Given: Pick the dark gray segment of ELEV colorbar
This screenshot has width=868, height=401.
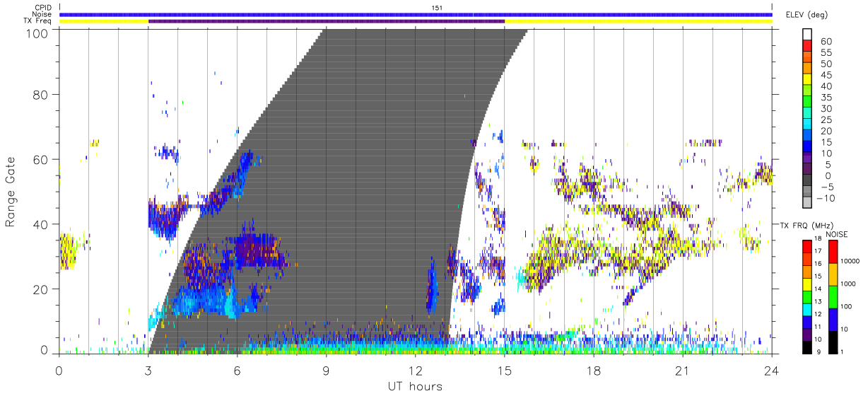Looking at the screenshot, I should point(807,181).
